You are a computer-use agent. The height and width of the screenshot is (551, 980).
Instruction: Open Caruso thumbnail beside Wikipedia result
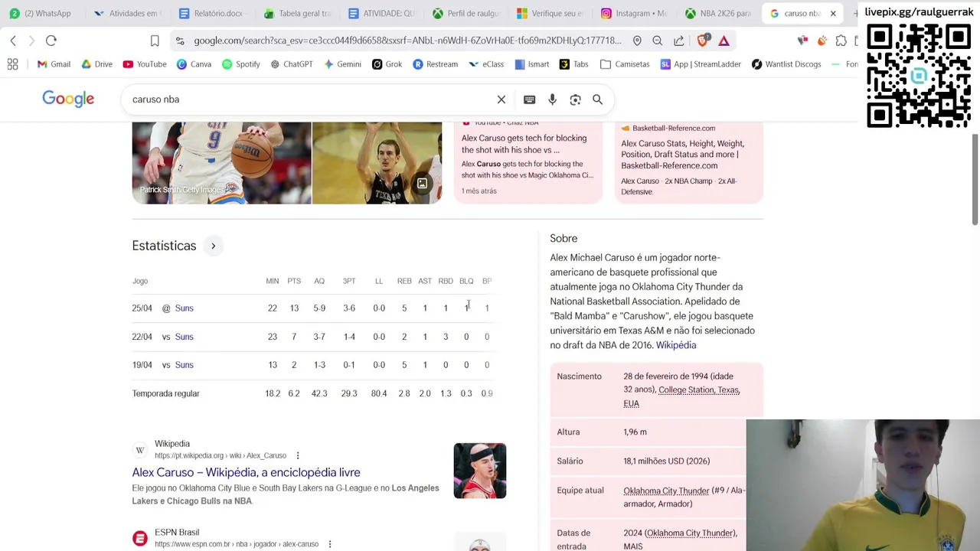coord(480,471)
